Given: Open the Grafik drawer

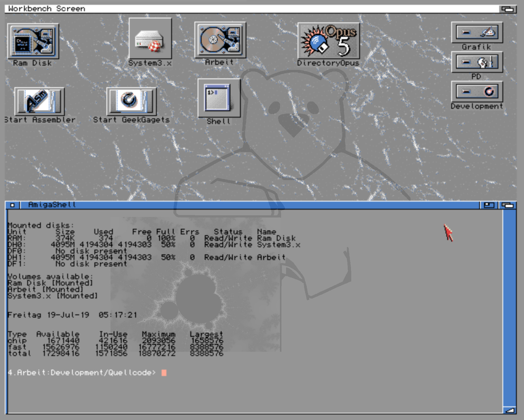Looking at the screenshot, I should tap(477, 33).
